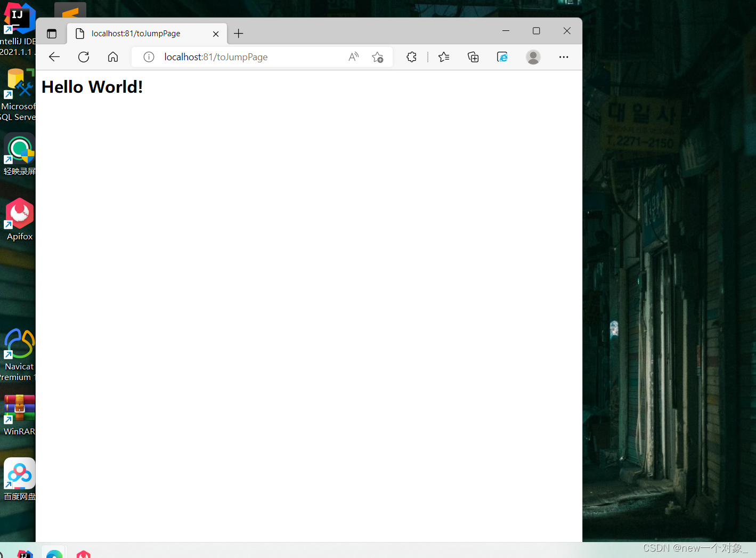Activate Read aloud in address bar

(354, 57)
